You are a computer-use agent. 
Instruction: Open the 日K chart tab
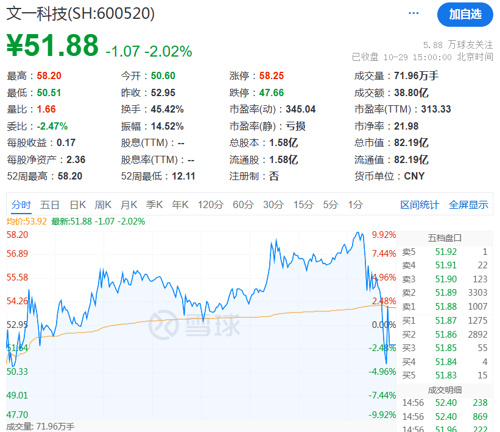click(x=78, y=205)
